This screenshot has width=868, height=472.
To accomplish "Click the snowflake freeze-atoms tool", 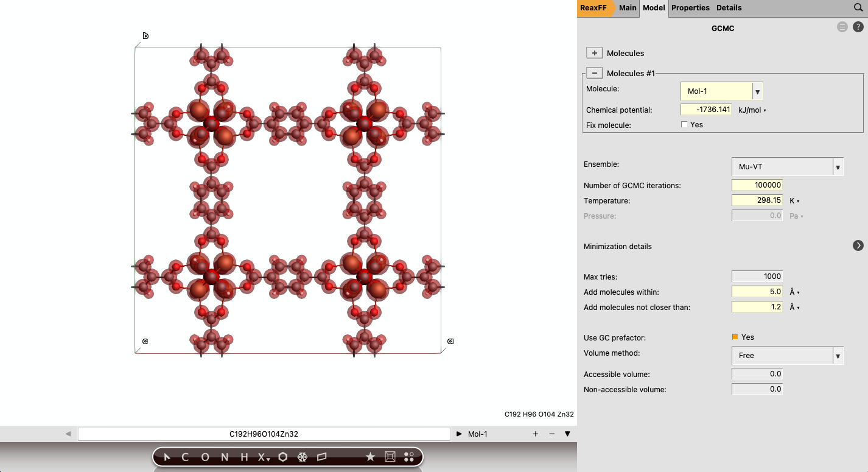I will pyautogui.click(x=301, y=457).
